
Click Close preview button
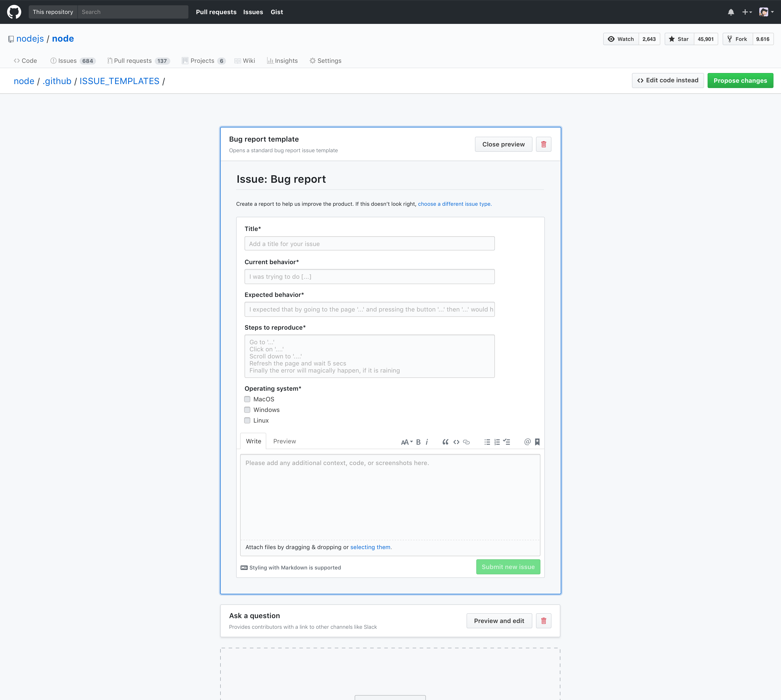(503, 144)
